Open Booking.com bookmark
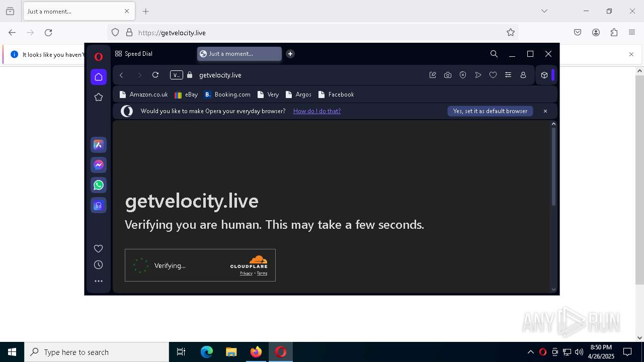 pos(227,95)
